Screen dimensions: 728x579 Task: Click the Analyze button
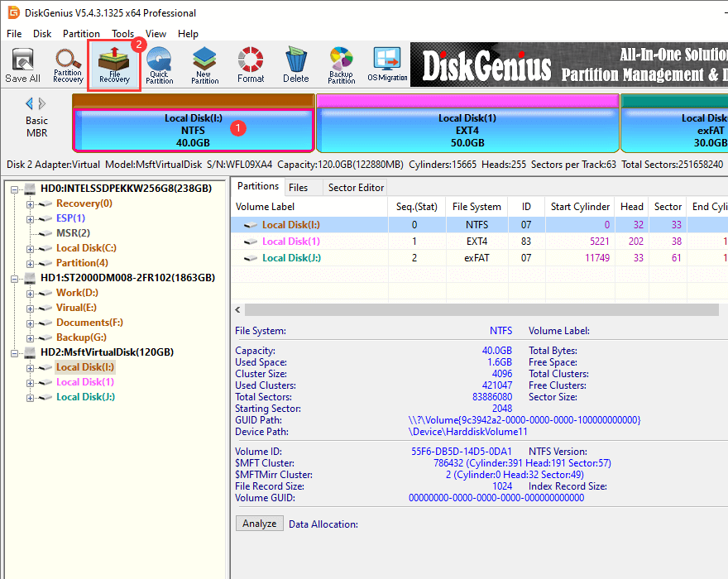click(x=260, y=524)
